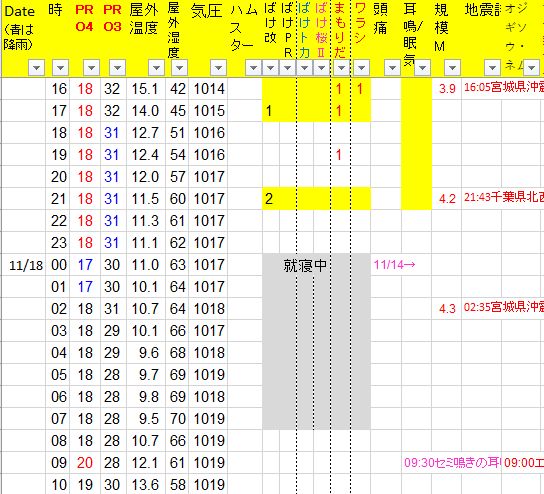Click the 頭痛 header label

point(380,19)
